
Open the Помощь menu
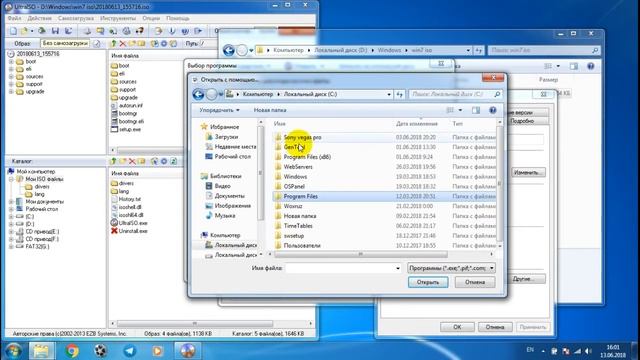(178, 18)
